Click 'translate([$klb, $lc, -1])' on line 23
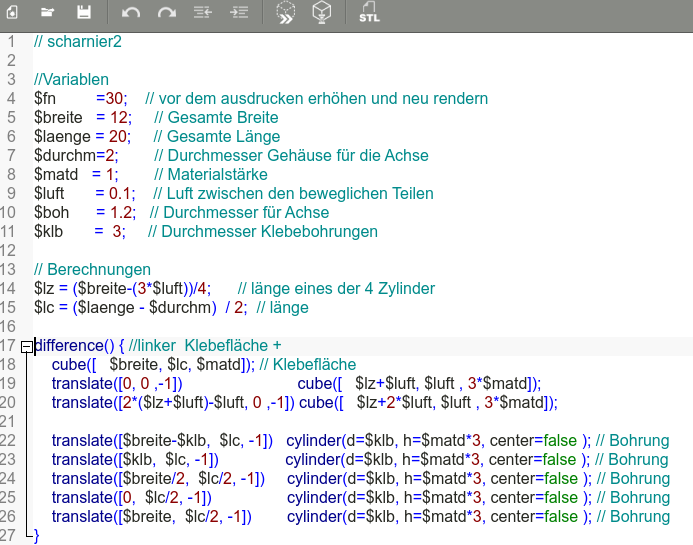 pyautogui.click(x=135, y=460)
